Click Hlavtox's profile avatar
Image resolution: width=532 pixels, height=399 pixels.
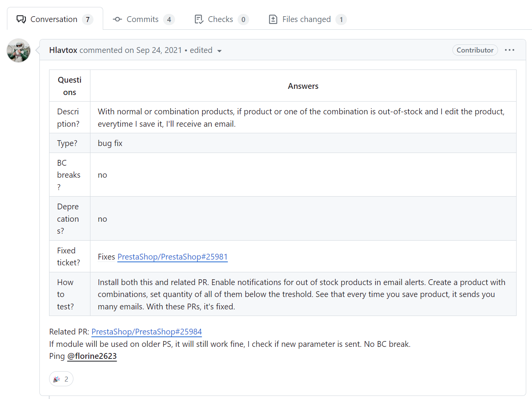[x=19, y=51]
